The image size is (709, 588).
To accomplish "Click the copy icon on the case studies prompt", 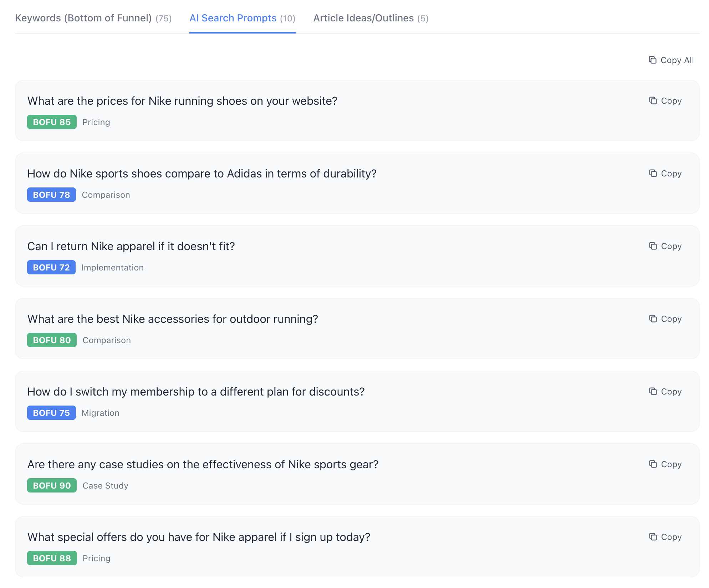I will pos(653,464).
